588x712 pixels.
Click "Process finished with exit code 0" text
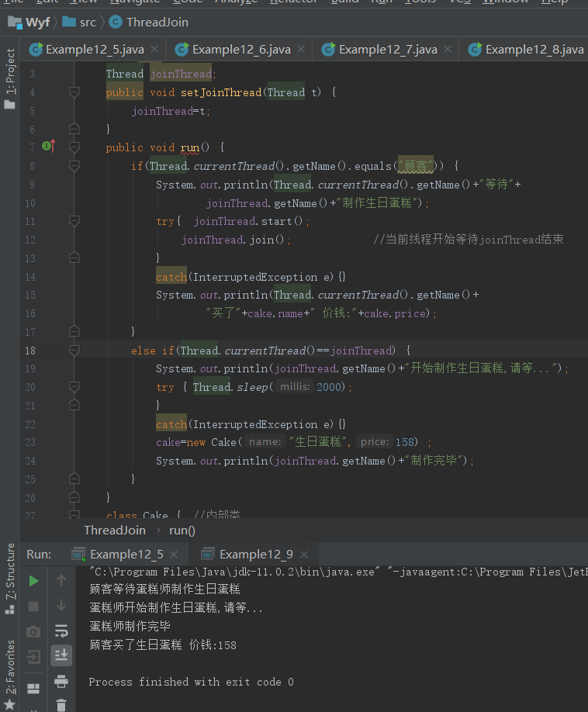tap(191, 682)
